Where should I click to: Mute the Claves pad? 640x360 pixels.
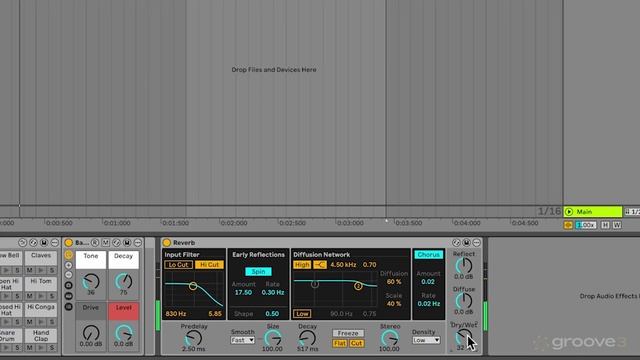tap(29, 270)
